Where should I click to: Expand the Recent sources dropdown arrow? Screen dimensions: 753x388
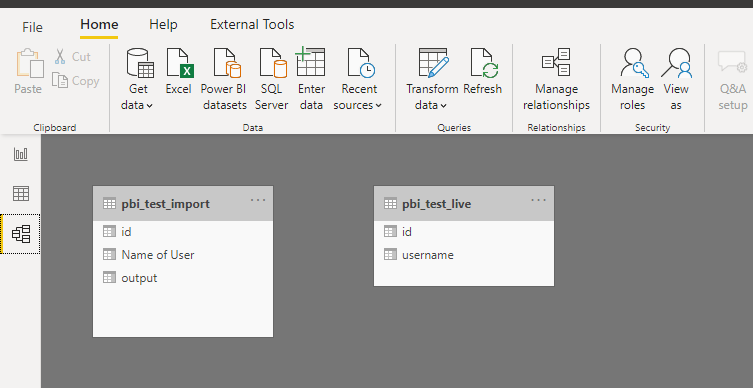point(378,106)
